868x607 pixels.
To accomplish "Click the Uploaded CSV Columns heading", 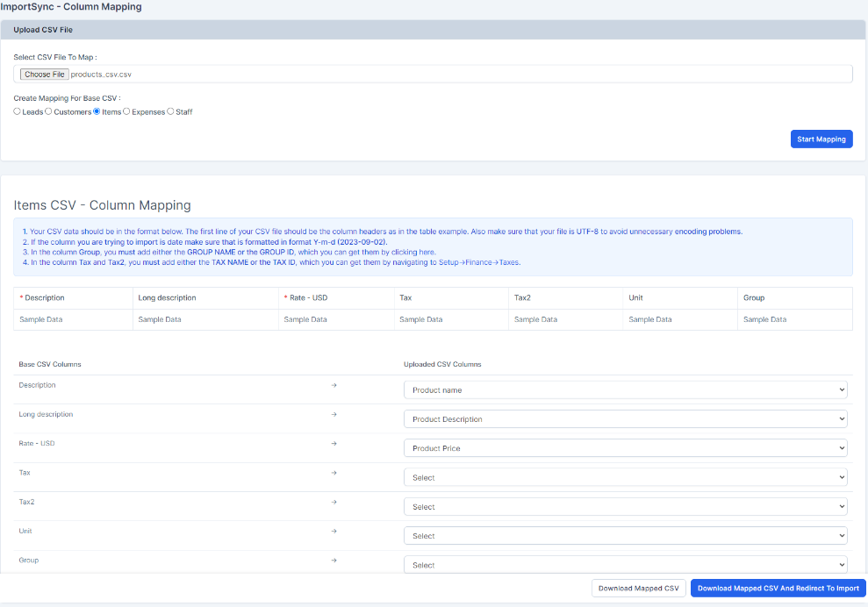I will [x=442, y=364].
